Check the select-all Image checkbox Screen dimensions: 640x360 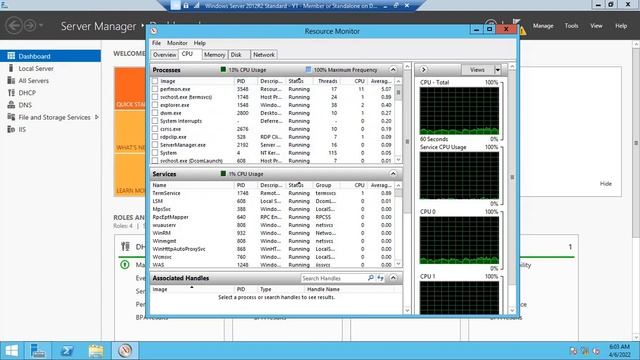155,81
